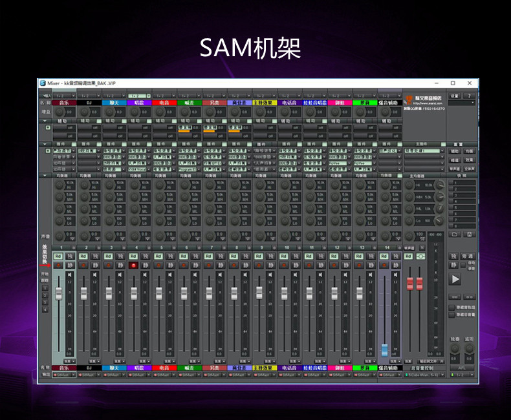
Task: Click the blue fader on channel 14
Action: [385, 350]
